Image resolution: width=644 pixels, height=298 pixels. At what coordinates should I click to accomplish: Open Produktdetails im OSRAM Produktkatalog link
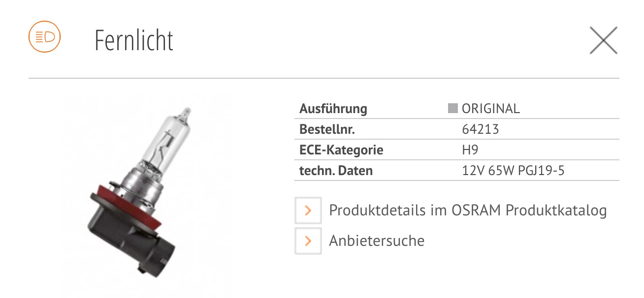point(468,210)
